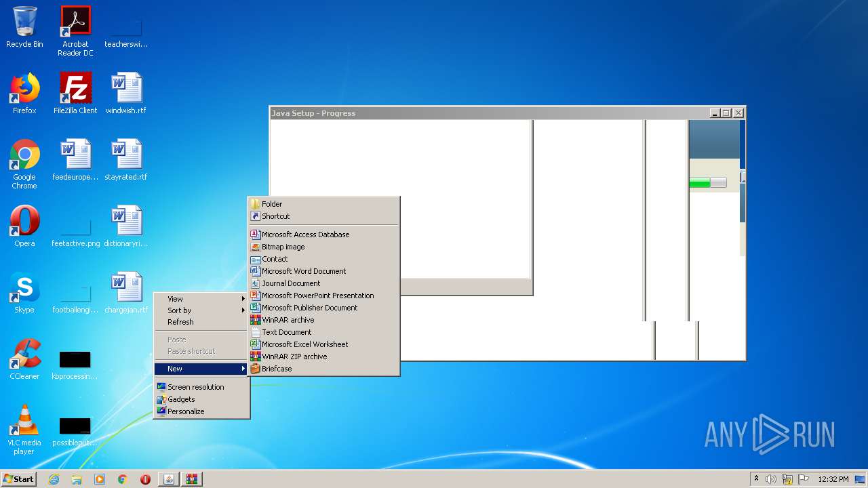This screenshot has width=868, height=488.
Task: Create new Microsoft Publisher Document
Action: point(323,308)
